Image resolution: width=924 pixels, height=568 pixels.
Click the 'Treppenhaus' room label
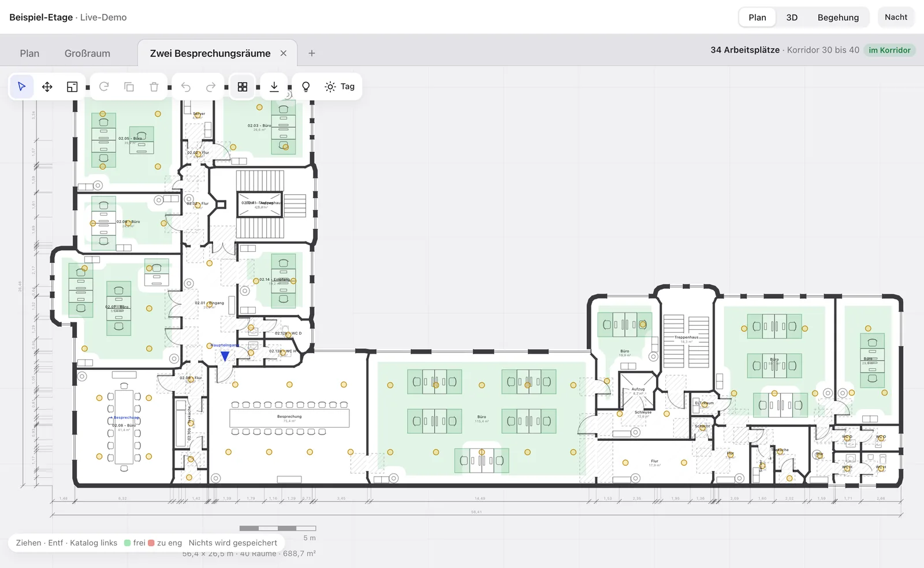(686, 337)
